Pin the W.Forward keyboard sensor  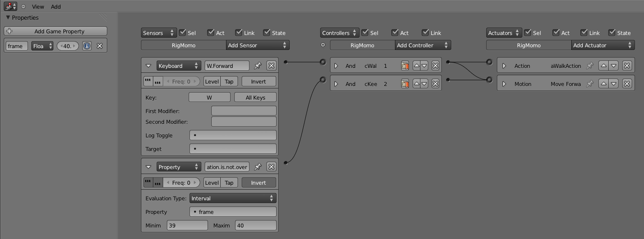[258, 66]
